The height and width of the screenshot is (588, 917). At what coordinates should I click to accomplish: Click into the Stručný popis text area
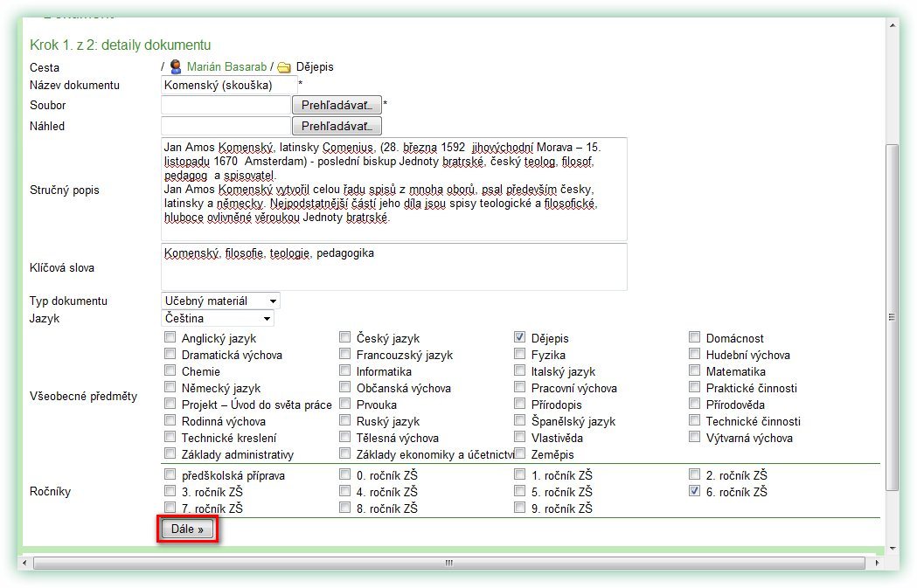coord(393,190)
